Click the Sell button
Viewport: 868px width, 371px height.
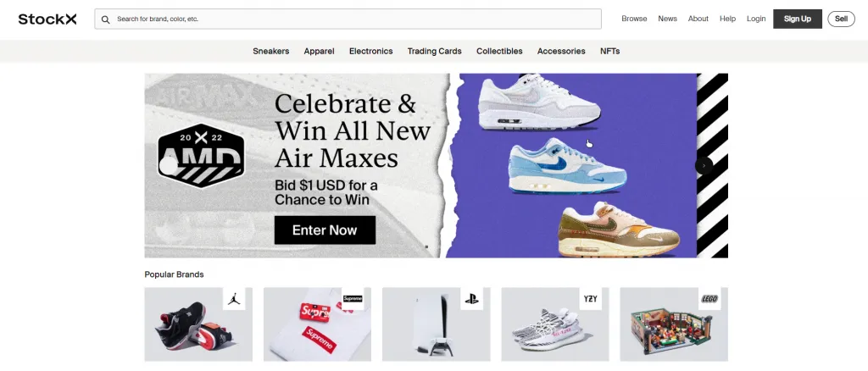click(841, 19)
